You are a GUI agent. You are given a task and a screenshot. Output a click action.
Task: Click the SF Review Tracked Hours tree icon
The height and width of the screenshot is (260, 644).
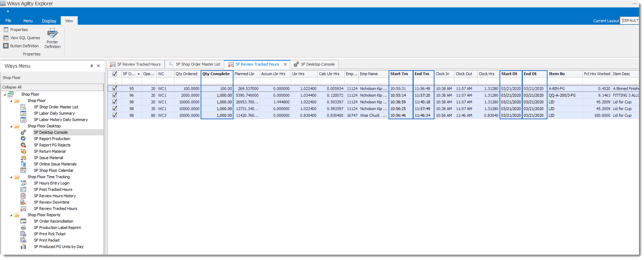pyautogui.click(x=23, y=209)
